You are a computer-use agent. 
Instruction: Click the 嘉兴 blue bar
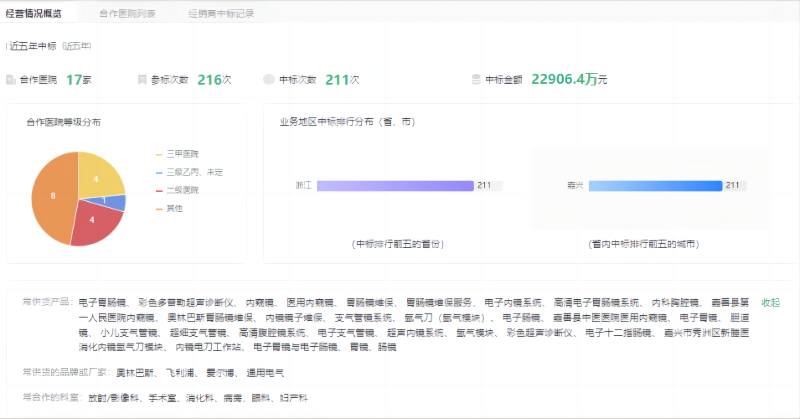pyautogui.click(x=656, y=186)
